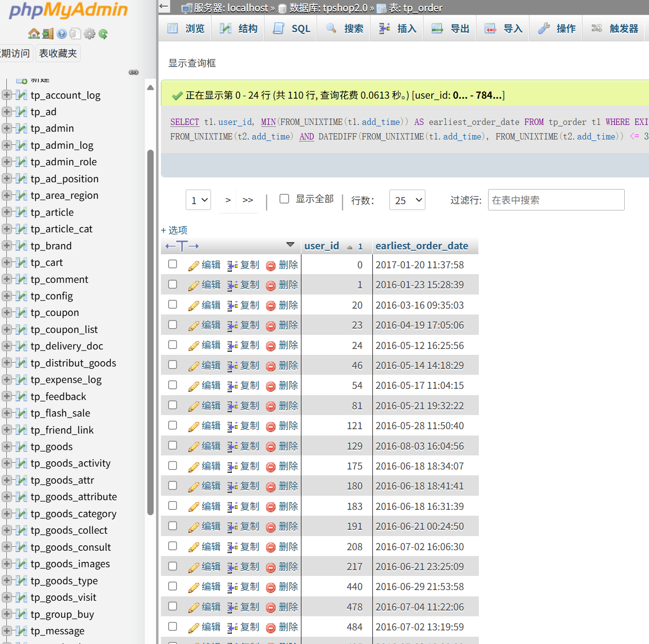
Task: Open the 导出 export tab
Action: (x=451, y=29)
